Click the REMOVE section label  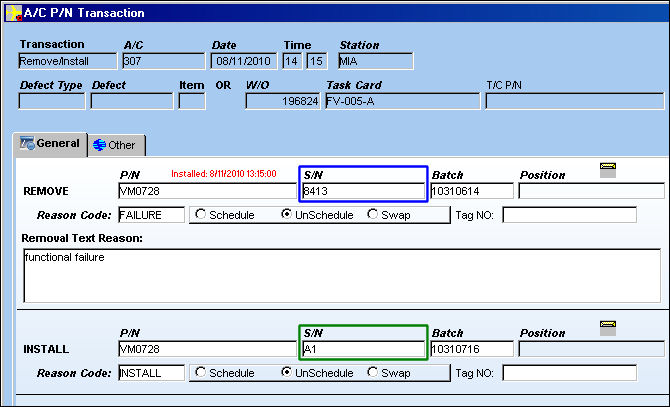click(46, 191)
